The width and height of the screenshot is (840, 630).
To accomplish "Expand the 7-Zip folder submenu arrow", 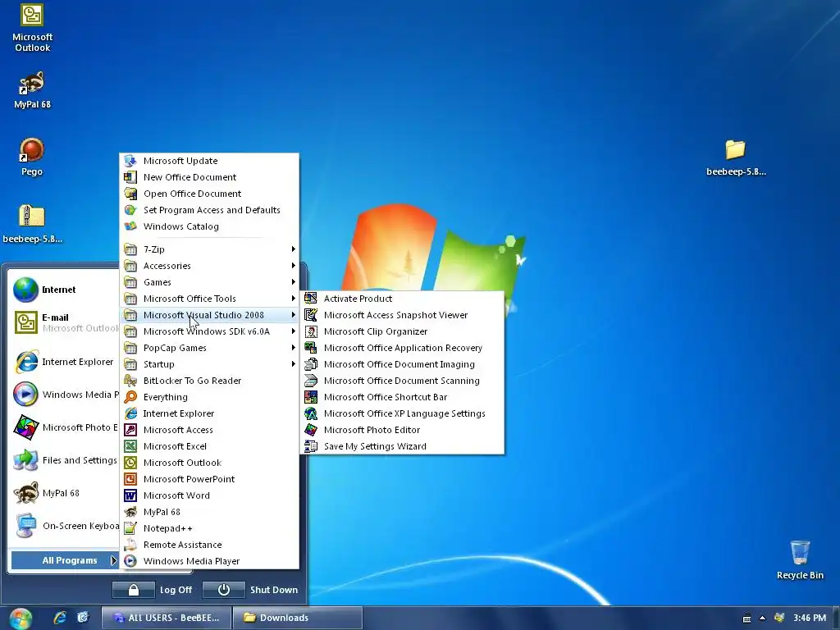I will coord(293,249).
